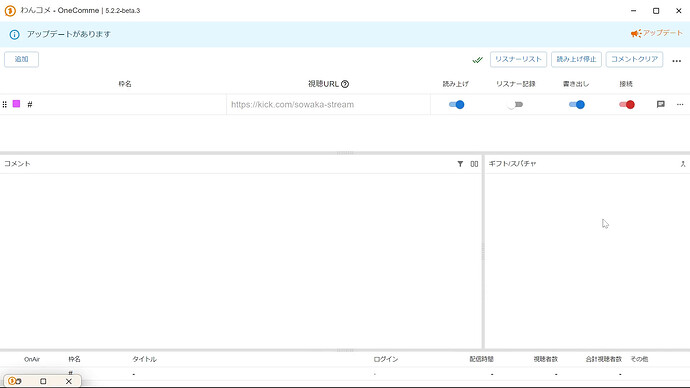The width and height of the screenshot is (690, 388).
Task: Click the 接続 column header
Action: pyautogui.click(x=626, y=84)
